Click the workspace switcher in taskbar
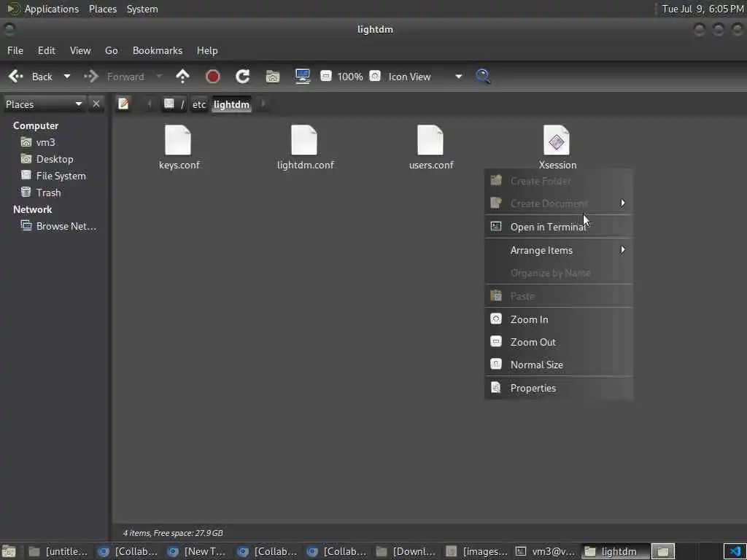Screen dimensions: 747x560 pyautogui.click(x=663, y=551)
